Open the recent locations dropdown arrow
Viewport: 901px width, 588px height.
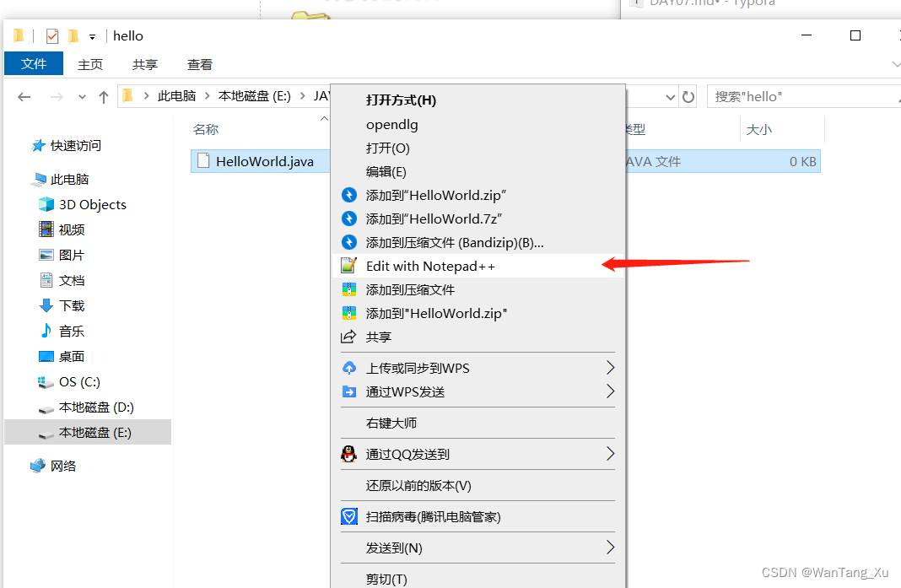point(82,97)
